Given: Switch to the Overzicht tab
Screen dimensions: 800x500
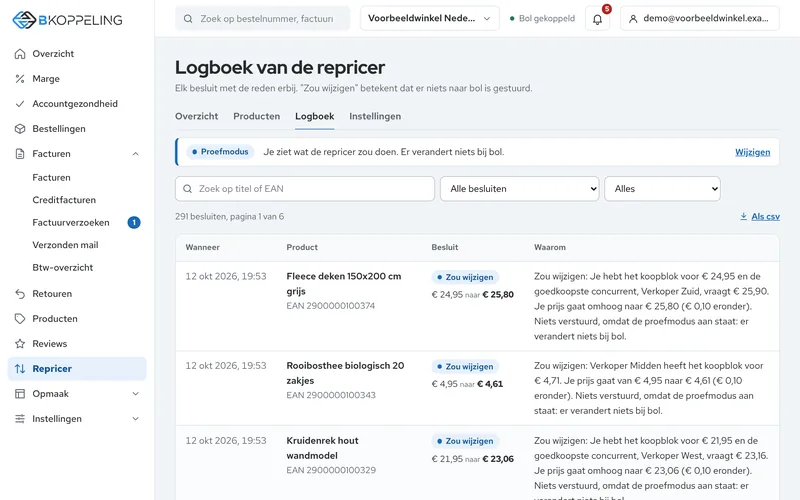Looking at the screenshot, I should [x=196, y=116].
